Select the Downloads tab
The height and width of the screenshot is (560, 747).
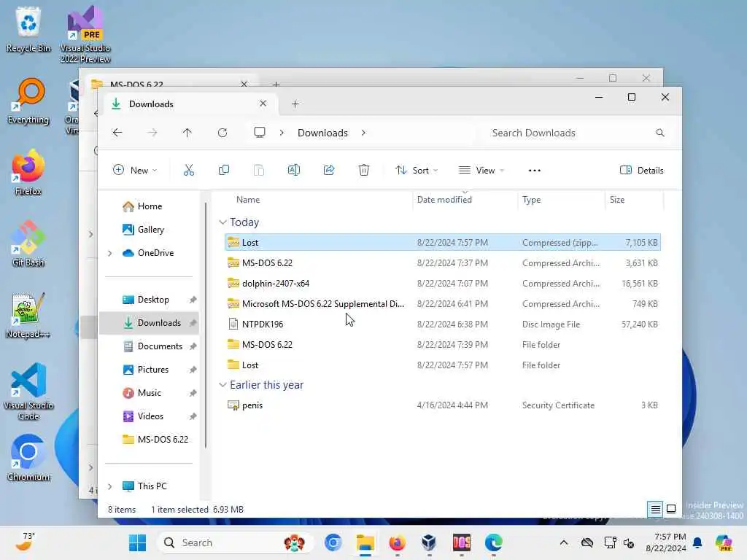click(x=189, y=104)
